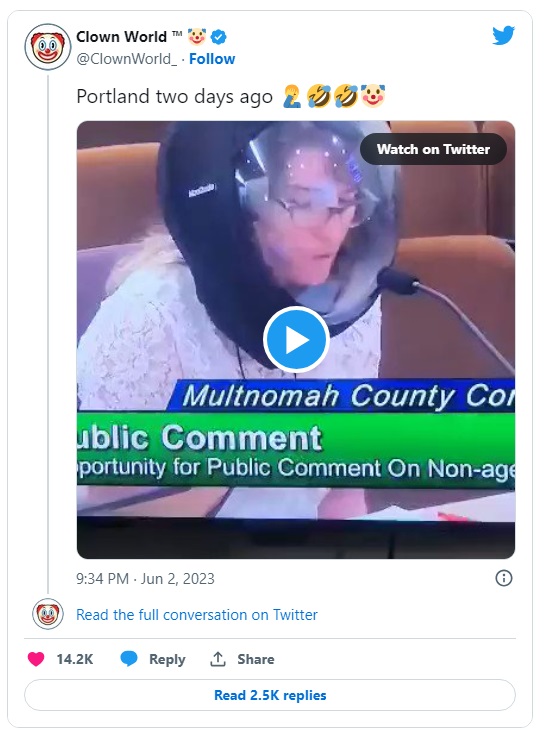Open Read the full conversation on Twitter
Image resolution: width=544 pixels, height=741 pixels.
[197, 615]
